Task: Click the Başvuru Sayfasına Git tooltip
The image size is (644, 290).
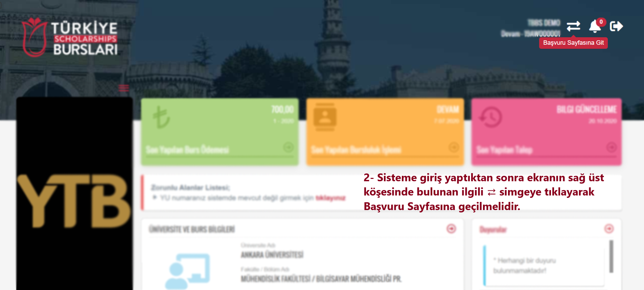Action: tap(573, 43)
